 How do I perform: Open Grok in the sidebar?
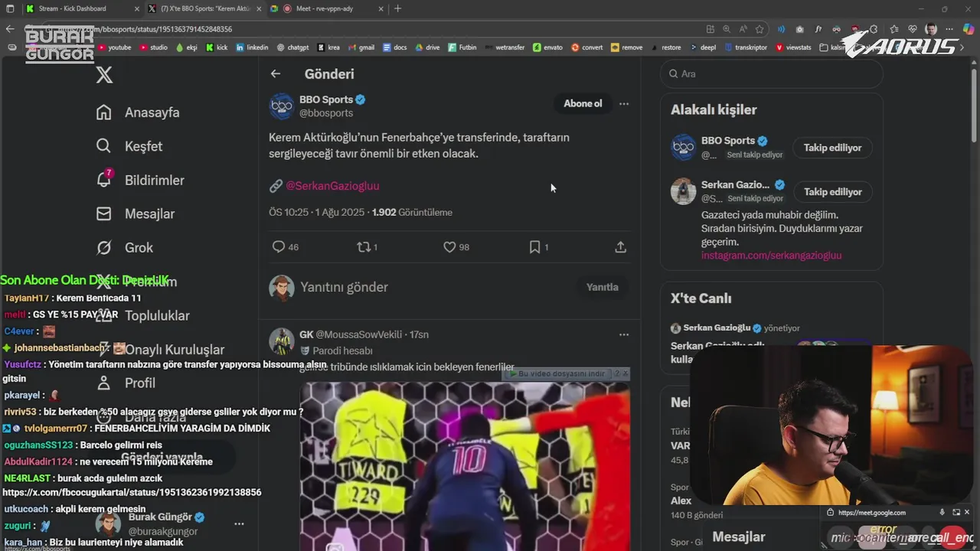(x=124, y=247)
